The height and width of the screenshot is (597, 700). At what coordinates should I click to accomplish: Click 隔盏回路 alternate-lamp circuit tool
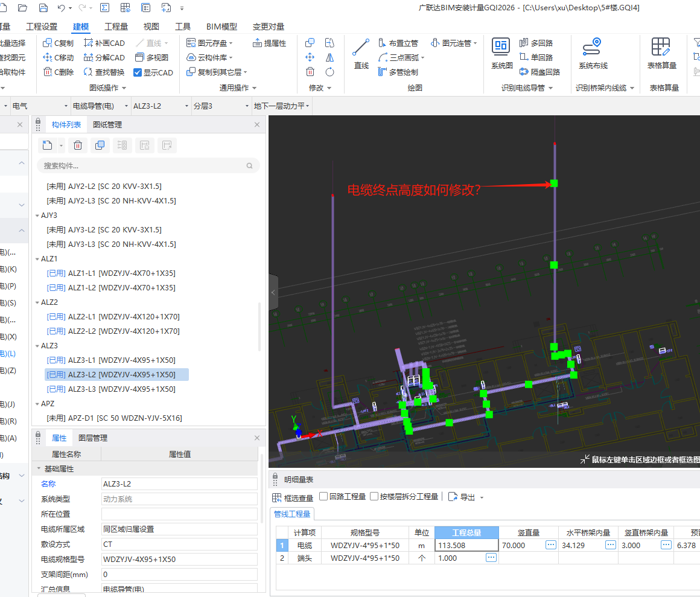[x=539, y=72]
